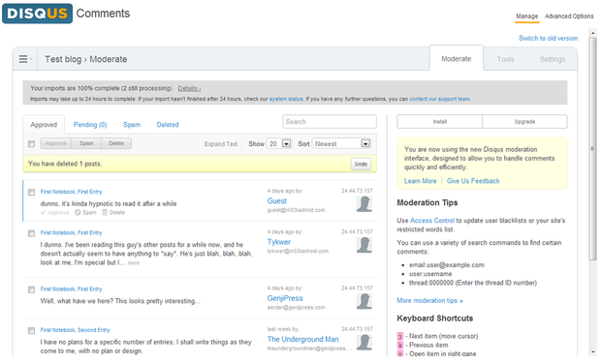Click the Keyboard Shortcuts heading
The height and width of the screenshot is (364, 601).
coord(435,318)
